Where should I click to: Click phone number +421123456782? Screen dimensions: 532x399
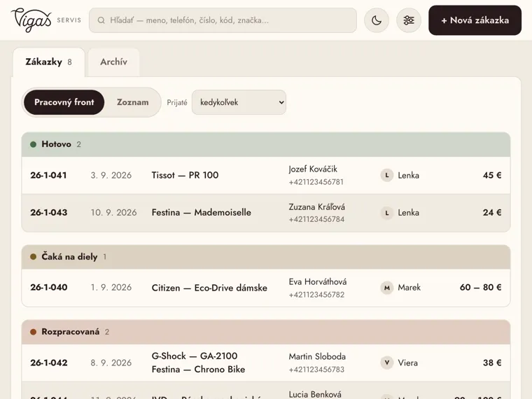point(316,295)
